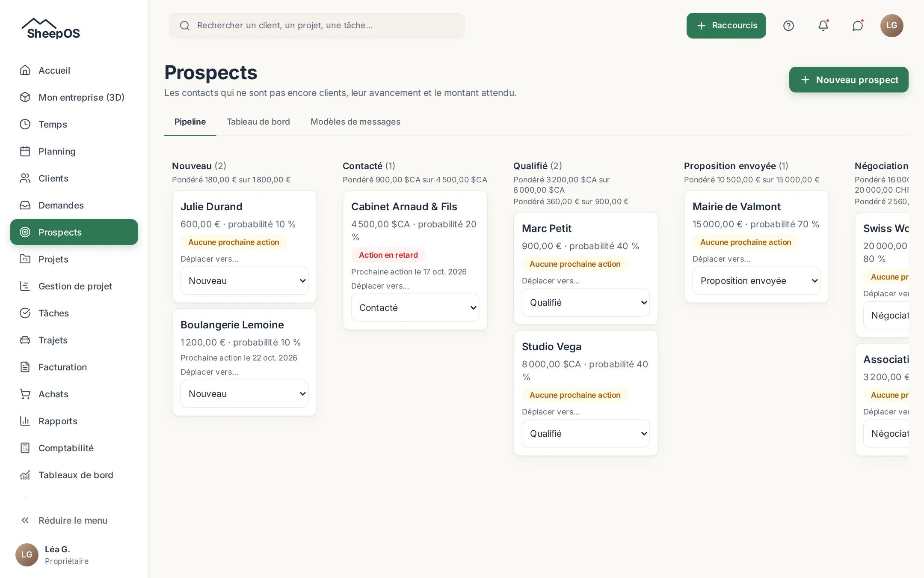Click the Raccourcis button
Screen dimensions: 924x578
click(x=726, y=26)
